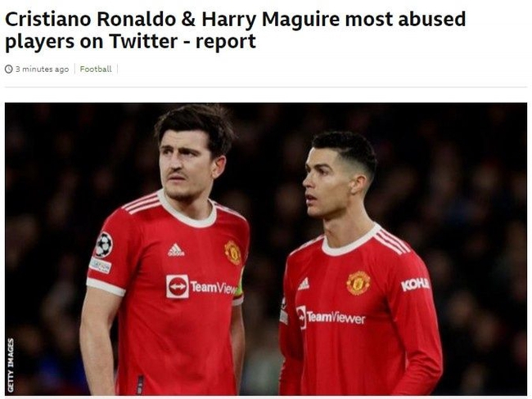This screenshot has height=399, width=532.
Task: Click the TeamViewer sponsor text on long-sleeved shirt
Action: pyautogui.click(x=336, y=317)
